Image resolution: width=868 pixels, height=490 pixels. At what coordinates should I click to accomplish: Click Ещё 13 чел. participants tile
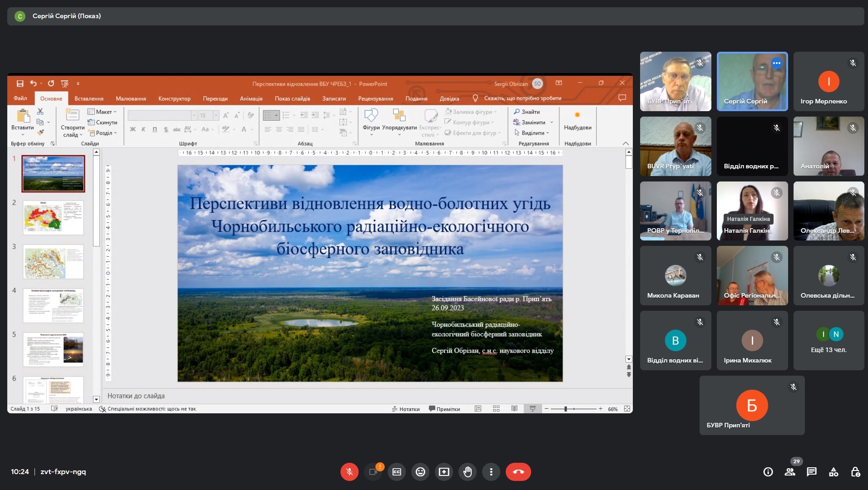829,341
